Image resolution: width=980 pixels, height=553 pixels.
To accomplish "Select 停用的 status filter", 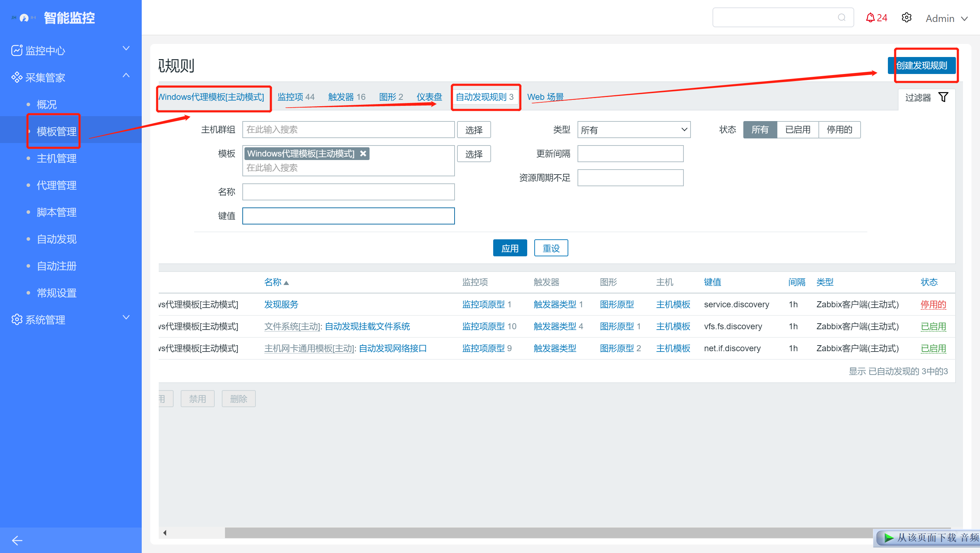I will [839, 130].
